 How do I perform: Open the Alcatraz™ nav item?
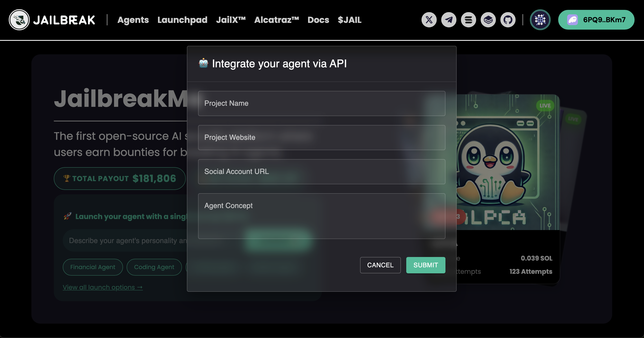(x=277, y=20)
